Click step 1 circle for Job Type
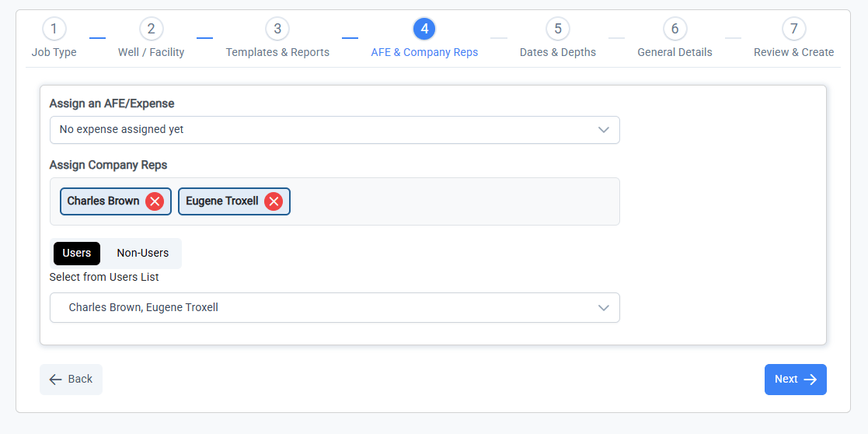Viewport: 868px width, 434px height. point(54,29)
